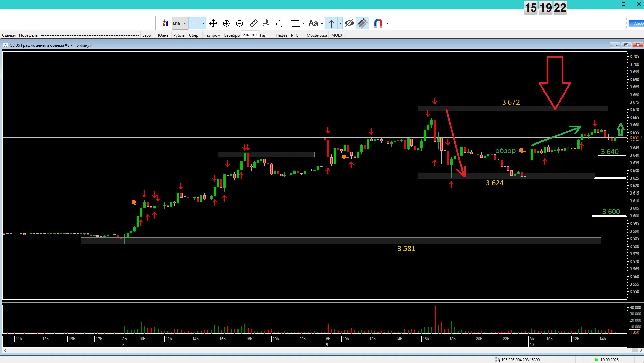The image size is (644, 363).
Task: Click the zoom in magnifier icon
Action: (226, 23)
